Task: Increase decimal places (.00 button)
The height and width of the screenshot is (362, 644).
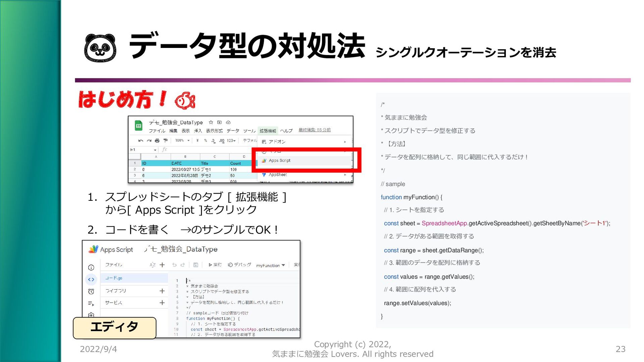Action: 221,141
